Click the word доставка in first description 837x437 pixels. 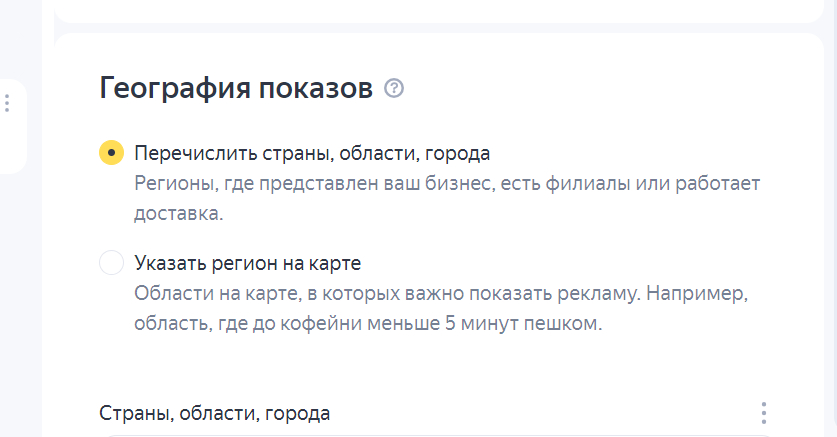(x=174, y=214)
